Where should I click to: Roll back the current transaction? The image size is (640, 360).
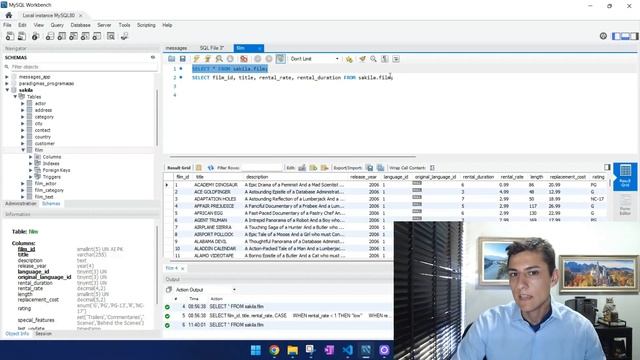(269, 59)
